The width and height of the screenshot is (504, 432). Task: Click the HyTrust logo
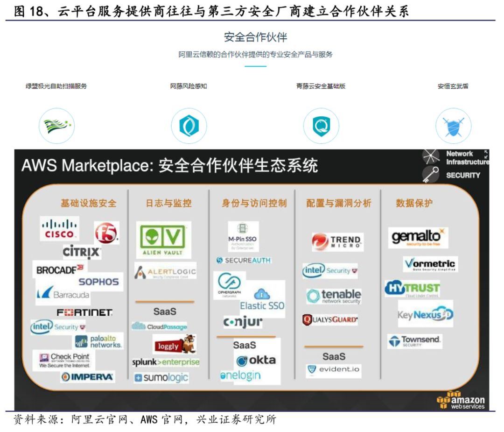click(x=413, y=288)
